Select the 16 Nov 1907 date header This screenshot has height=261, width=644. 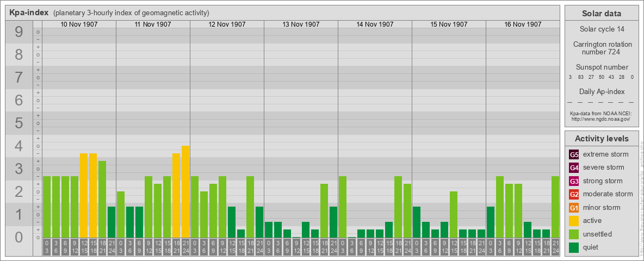tap(522, 24)
